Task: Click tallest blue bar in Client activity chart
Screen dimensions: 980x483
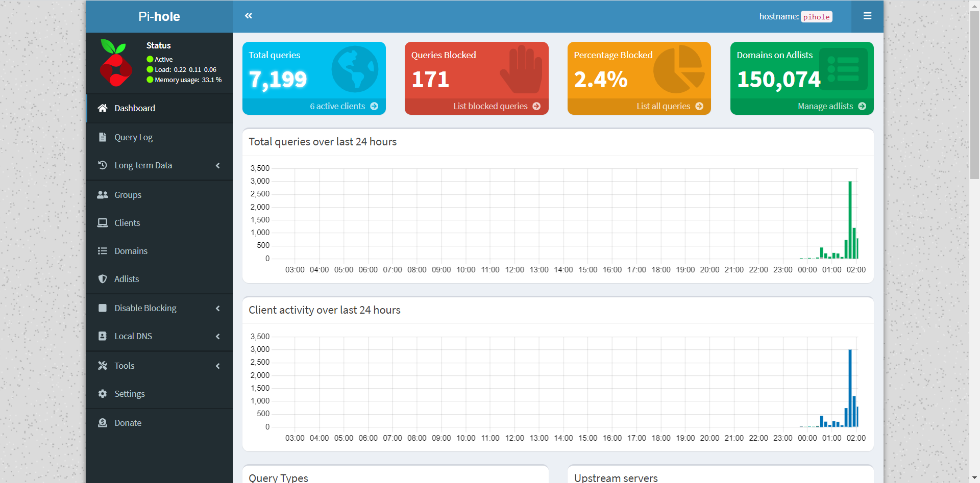Action: 850,388
